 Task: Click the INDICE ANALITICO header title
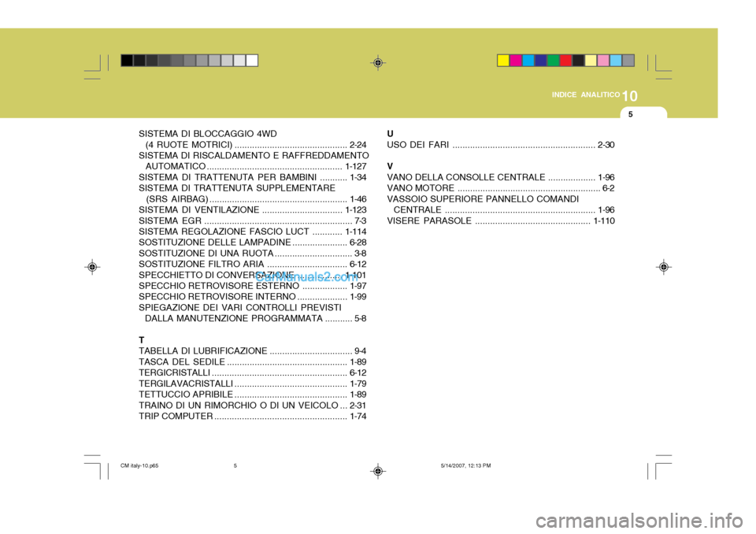[586, 95]
